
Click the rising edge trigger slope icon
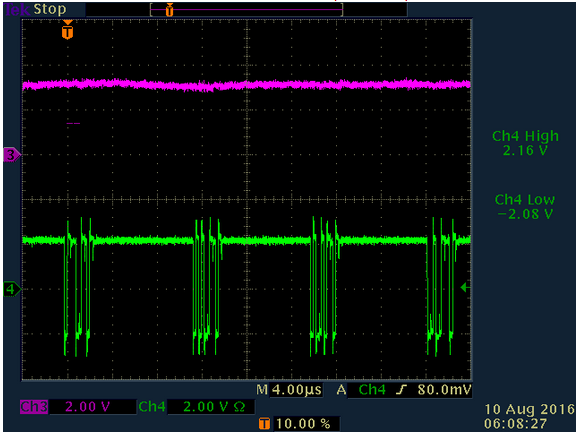[x=401, y=390]
